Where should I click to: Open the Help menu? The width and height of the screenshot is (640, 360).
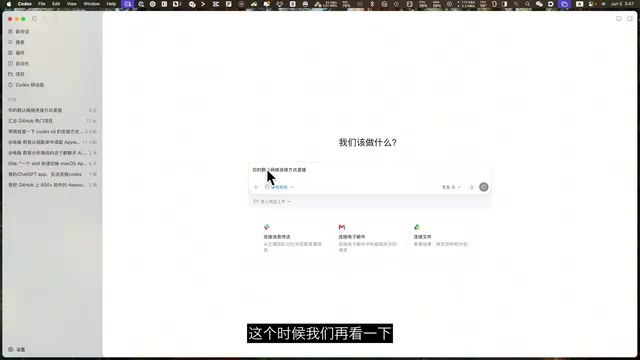coord(111,4)
